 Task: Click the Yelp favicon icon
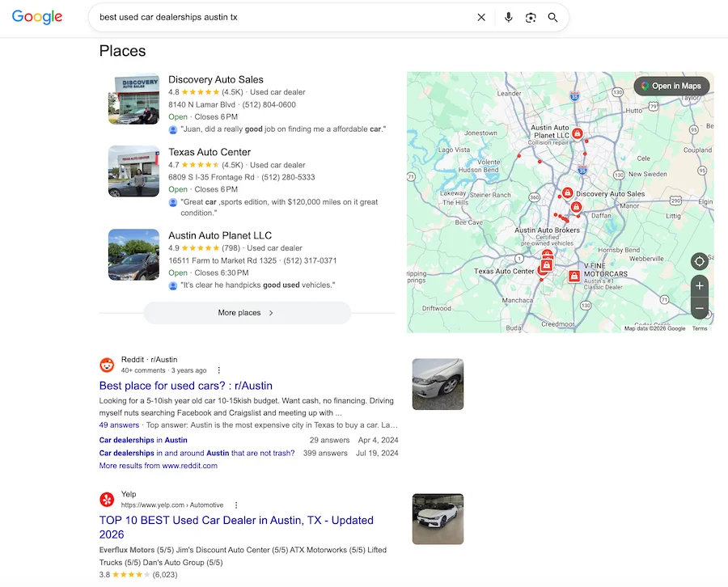(108, 500)
